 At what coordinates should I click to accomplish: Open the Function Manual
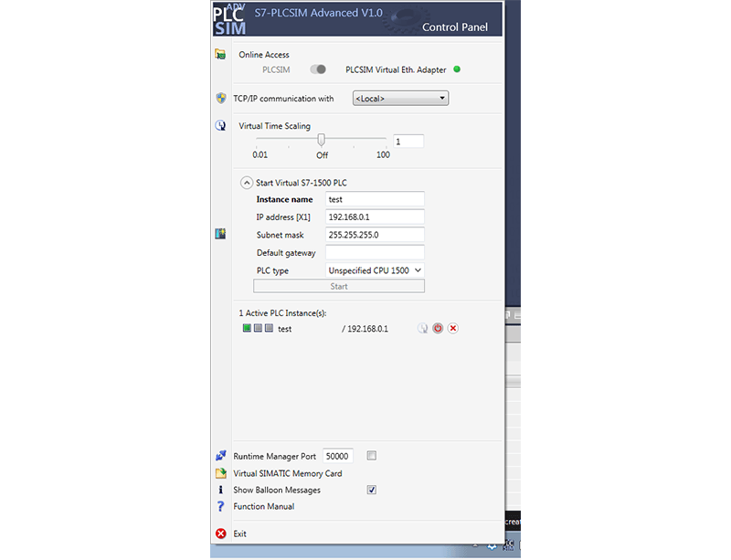click(264, 506)
